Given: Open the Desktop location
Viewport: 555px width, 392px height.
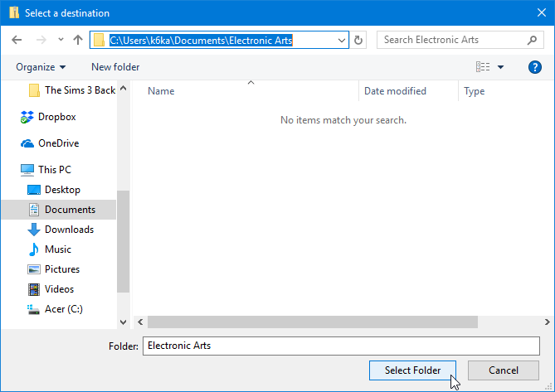Looking at the screenshot, I should (62, 190).
